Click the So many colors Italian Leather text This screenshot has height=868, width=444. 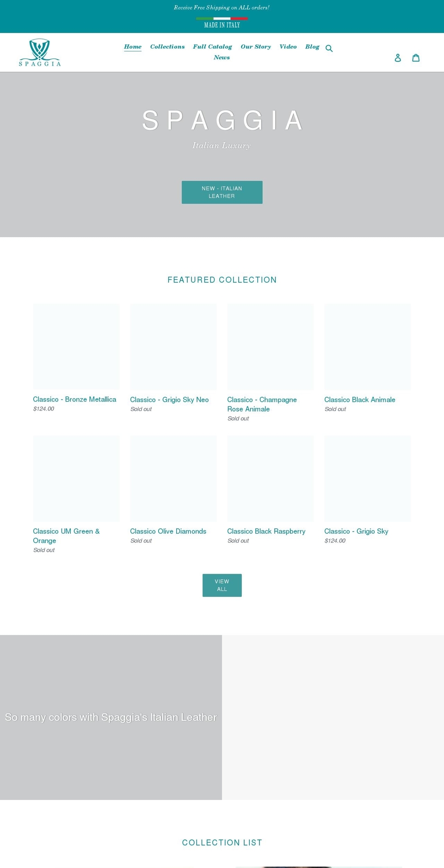111,717
